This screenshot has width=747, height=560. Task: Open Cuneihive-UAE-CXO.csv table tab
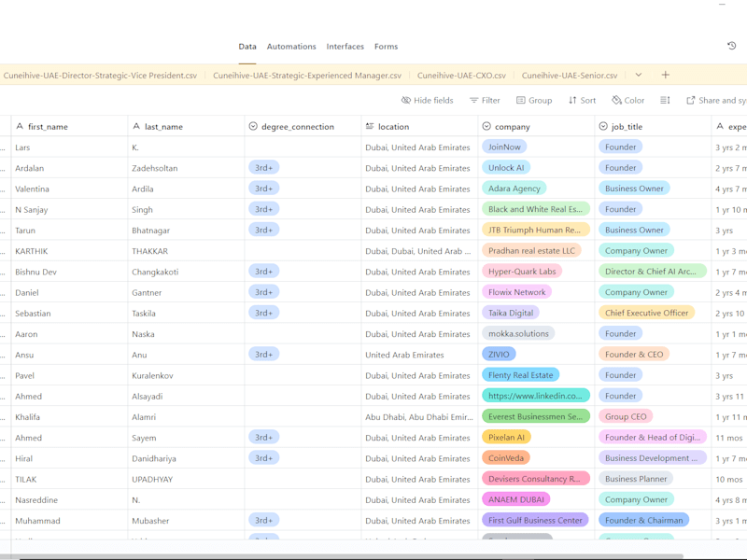coord(461,76)
